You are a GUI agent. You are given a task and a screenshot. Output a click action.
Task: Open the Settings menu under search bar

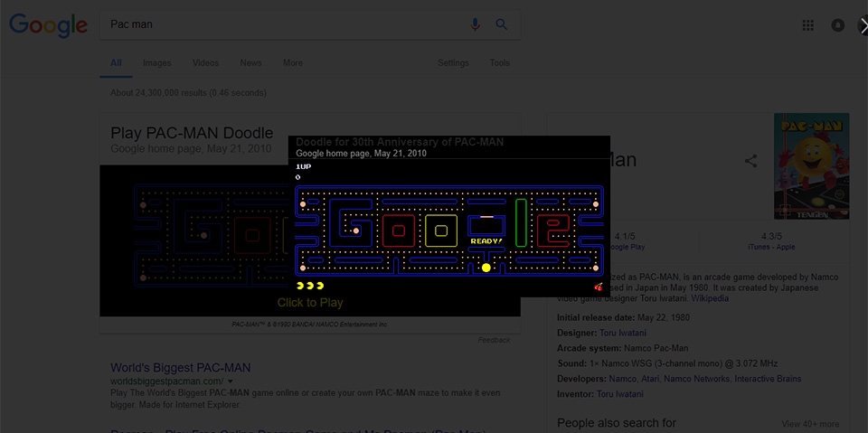coord(453,63)
